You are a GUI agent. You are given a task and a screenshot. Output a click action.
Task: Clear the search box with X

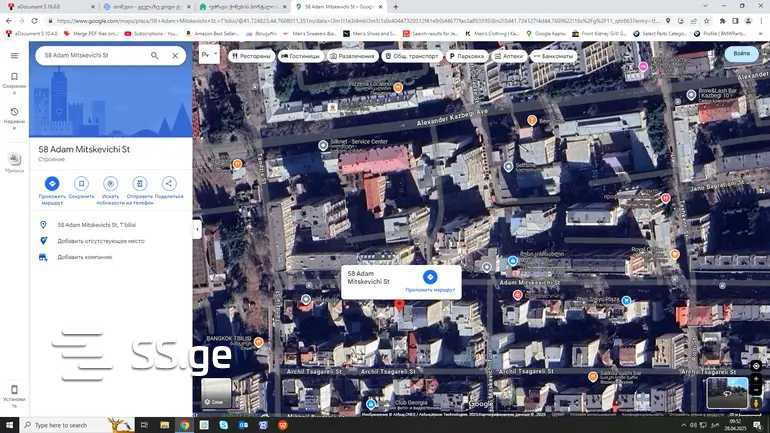coord(175,56)
